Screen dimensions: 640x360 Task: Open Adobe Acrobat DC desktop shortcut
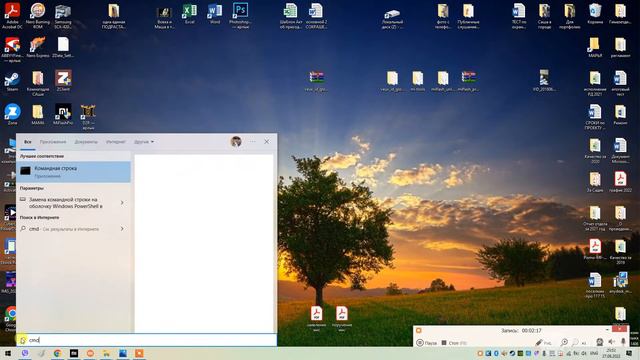(x=12, y=16)
